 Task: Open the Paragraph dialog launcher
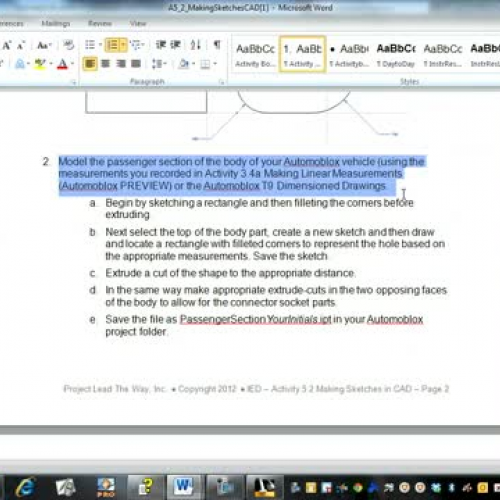221,82
